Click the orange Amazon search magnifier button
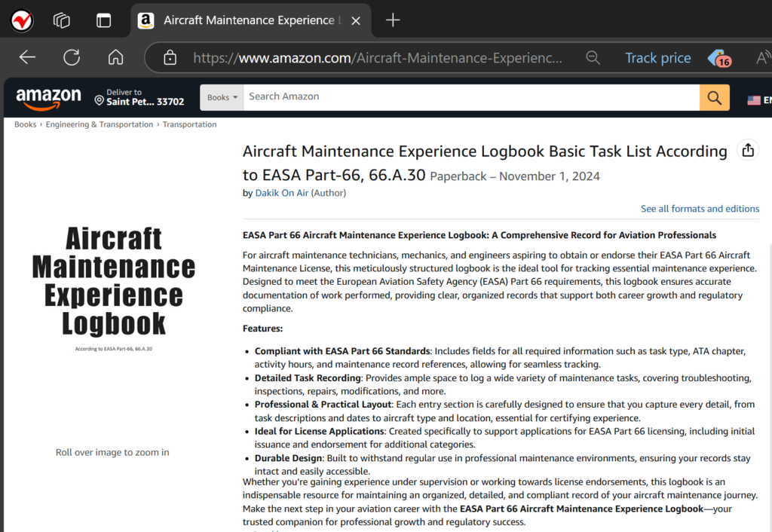Image resolution: width=772 pixels, height=532 pixels. pyautogui.click(x=715, y=97)
